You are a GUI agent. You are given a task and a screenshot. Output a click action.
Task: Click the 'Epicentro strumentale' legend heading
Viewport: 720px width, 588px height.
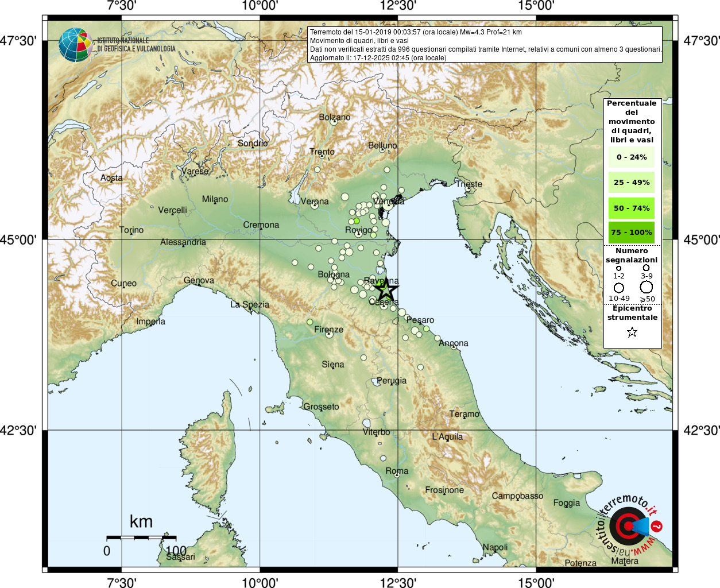(633, 312)
